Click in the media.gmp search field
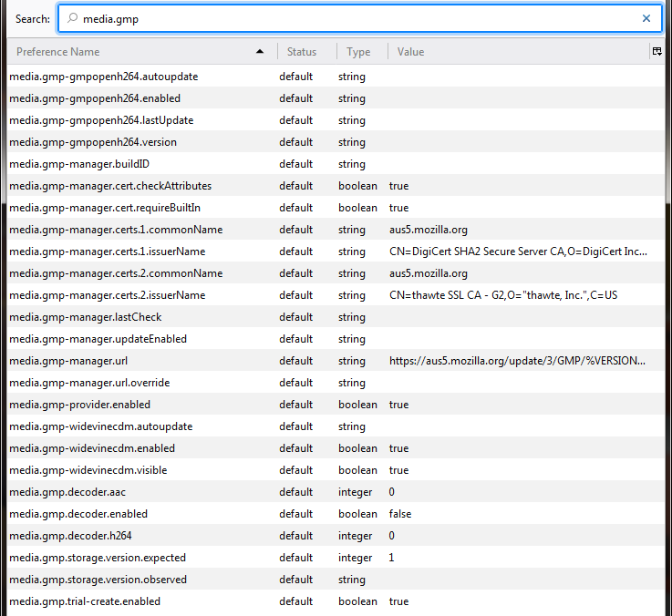This screenshot has height=616, width=672. point(360,18)
